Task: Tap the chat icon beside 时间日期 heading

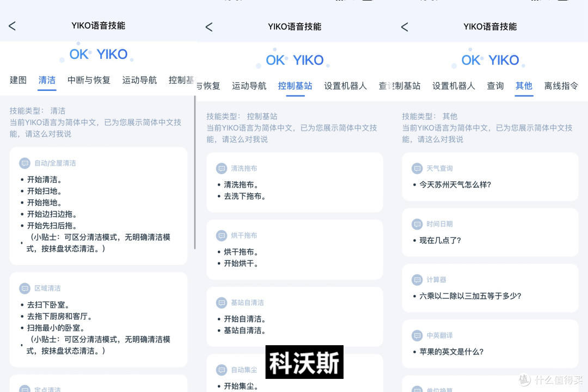Action: coord(417,224)
